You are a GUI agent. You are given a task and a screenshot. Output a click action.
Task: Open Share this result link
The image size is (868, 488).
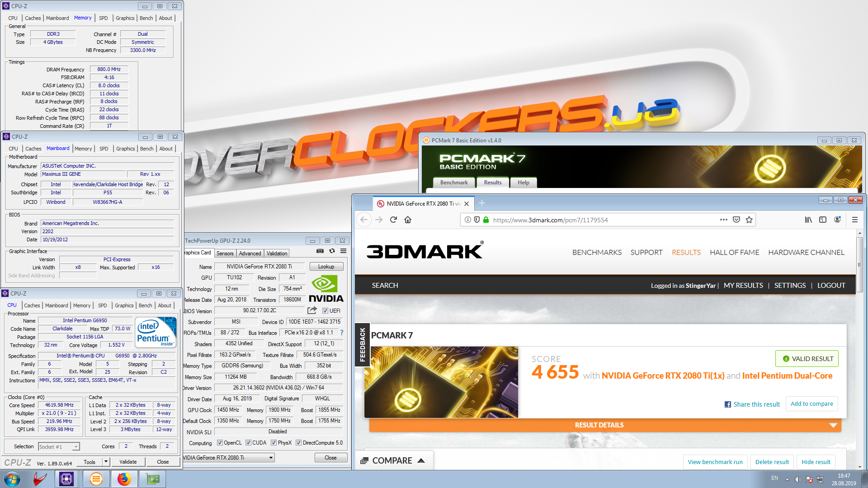(752, 404)
